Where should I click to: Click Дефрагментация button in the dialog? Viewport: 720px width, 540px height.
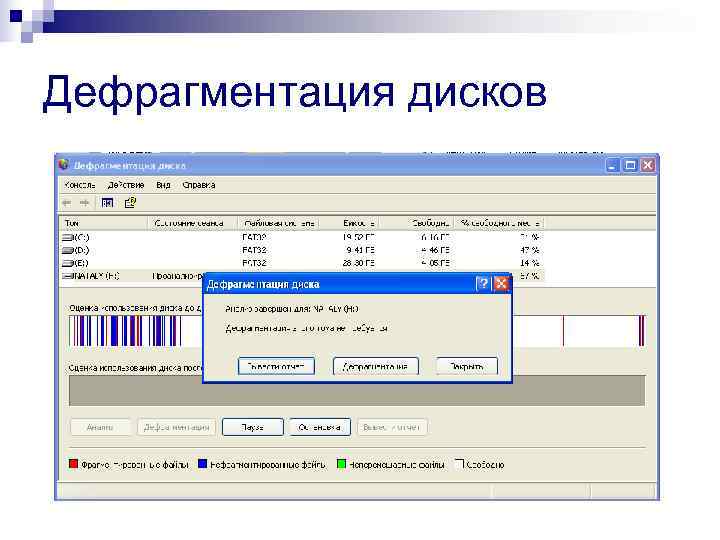click(376, 366)
